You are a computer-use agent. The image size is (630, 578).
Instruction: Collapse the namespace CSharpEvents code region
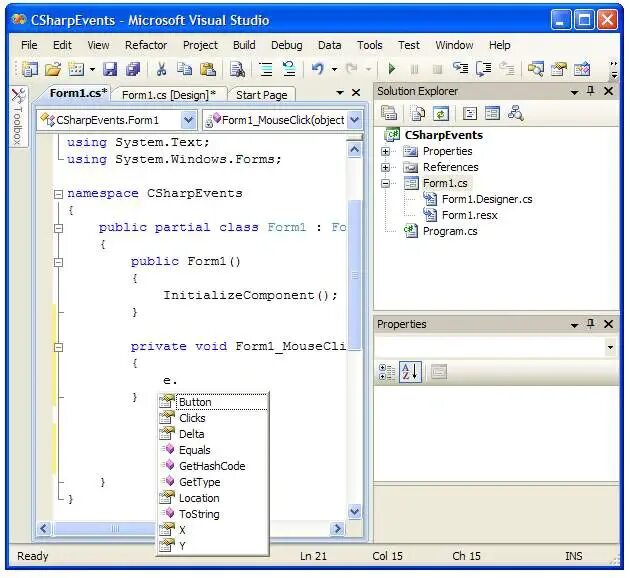coord(58,194)
